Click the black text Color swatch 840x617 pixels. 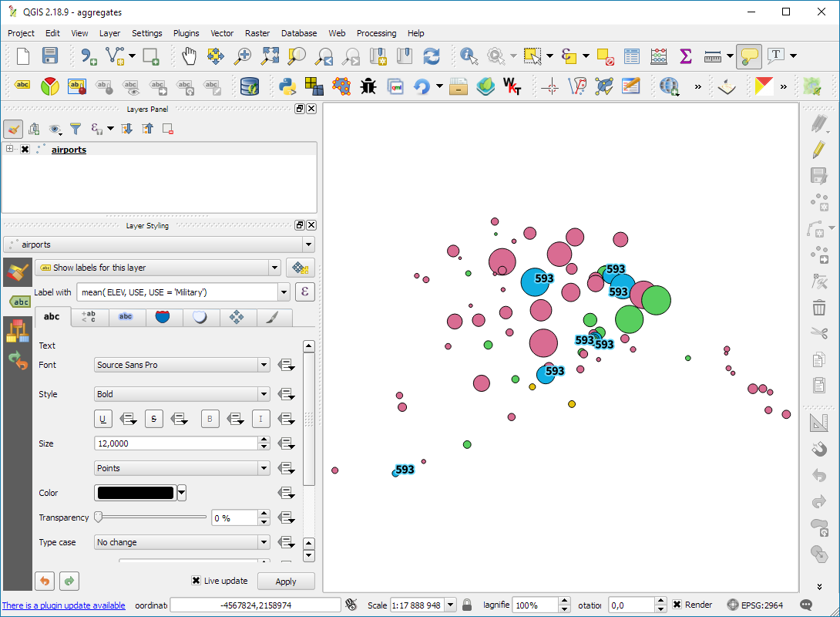(x=135, y=493)
